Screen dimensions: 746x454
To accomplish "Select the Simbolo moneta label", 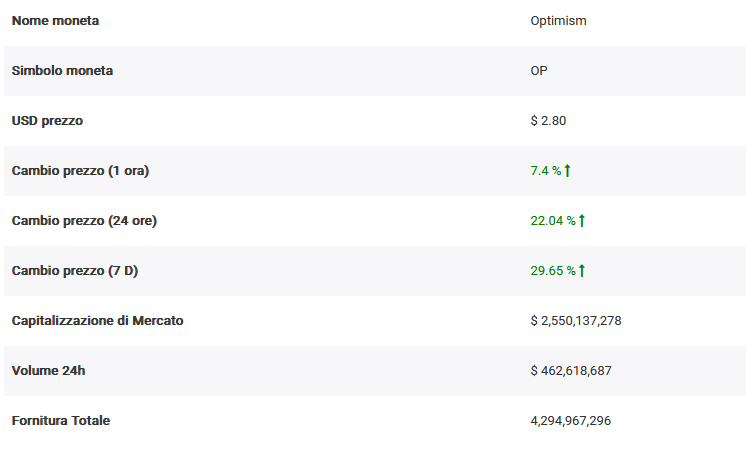I will [62, 71].
